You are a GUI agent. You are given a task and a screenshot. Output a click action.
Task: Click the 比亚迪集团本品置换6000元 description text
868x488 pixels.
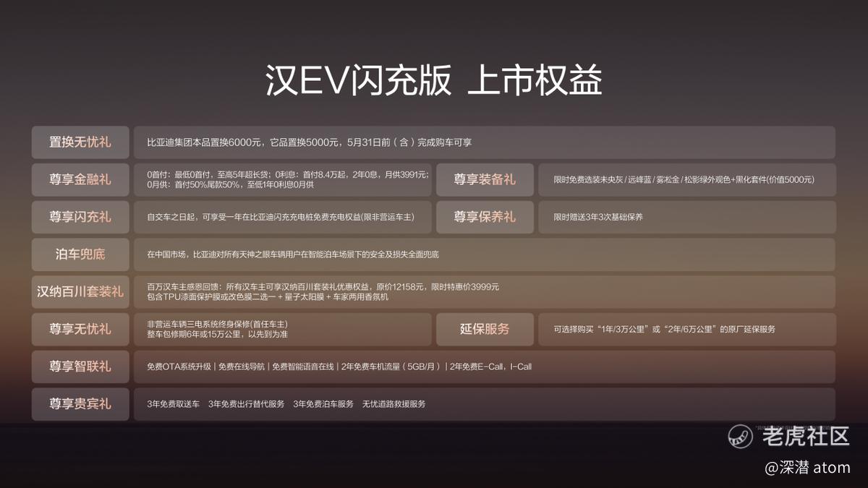point(310,142)
